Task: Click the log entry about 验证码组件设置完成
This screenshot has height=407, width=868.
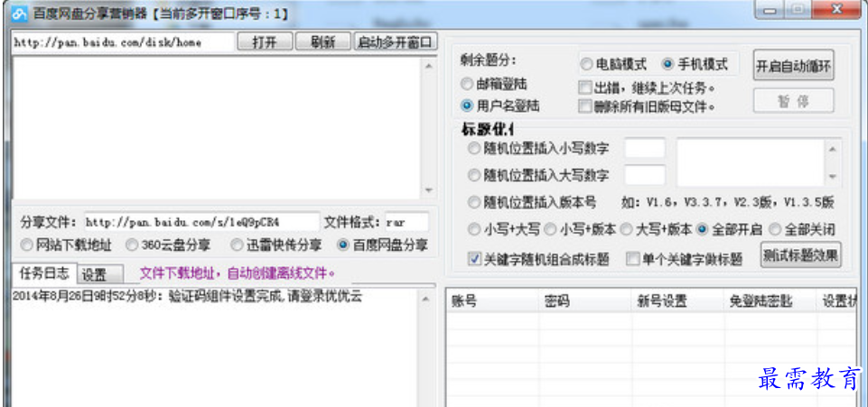Action: click(187, 297)
